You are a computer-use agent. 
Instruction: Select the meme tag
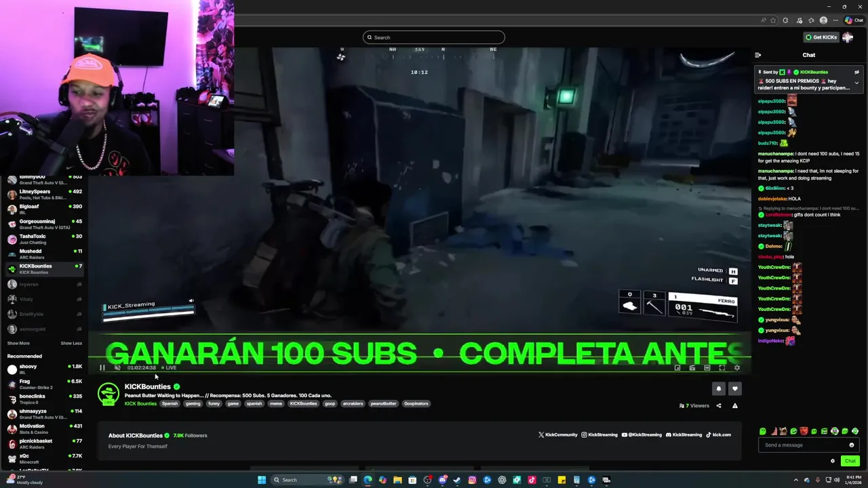tap(276, 404)
